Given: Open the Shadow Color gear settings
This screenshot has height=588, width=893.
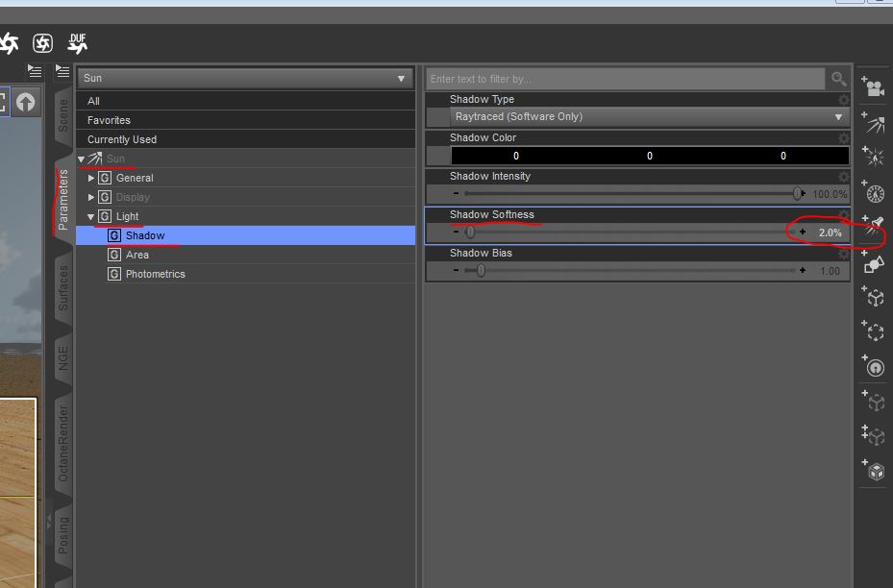Looking at the screenshot, I should [x=843, y=138].
